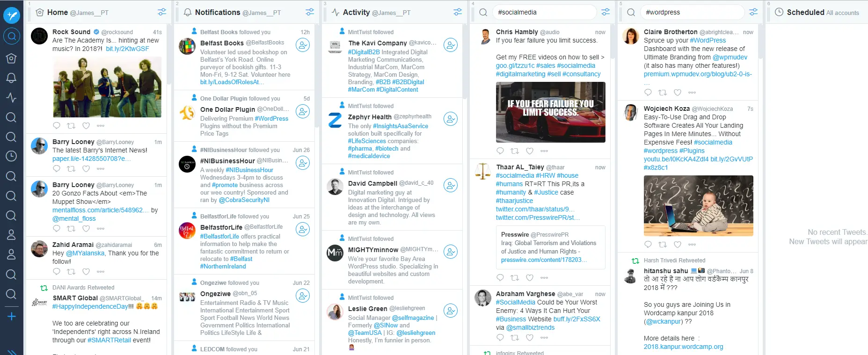Open Barry Looney's paper.li link

point(91,159)
